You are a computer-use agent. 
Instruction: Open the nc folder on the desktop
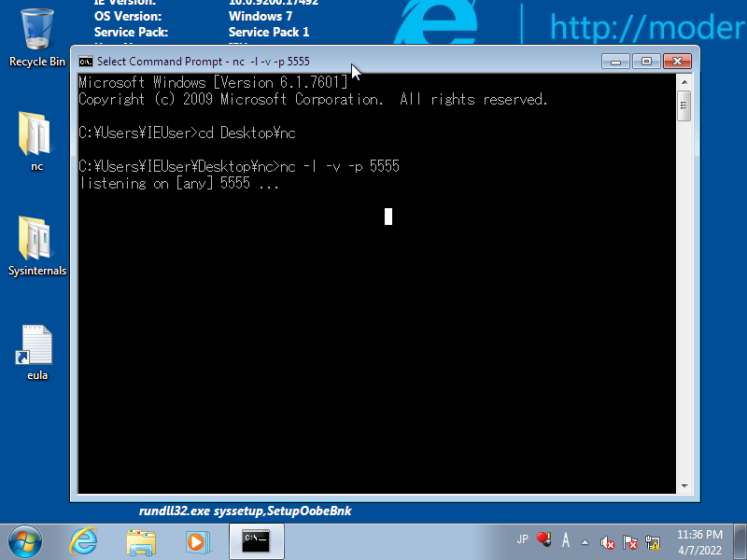pyautogui.click(x=35, y=140)
